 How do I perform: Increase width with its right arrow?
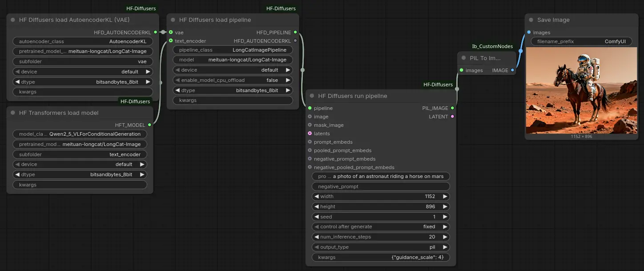coord(445,196)
